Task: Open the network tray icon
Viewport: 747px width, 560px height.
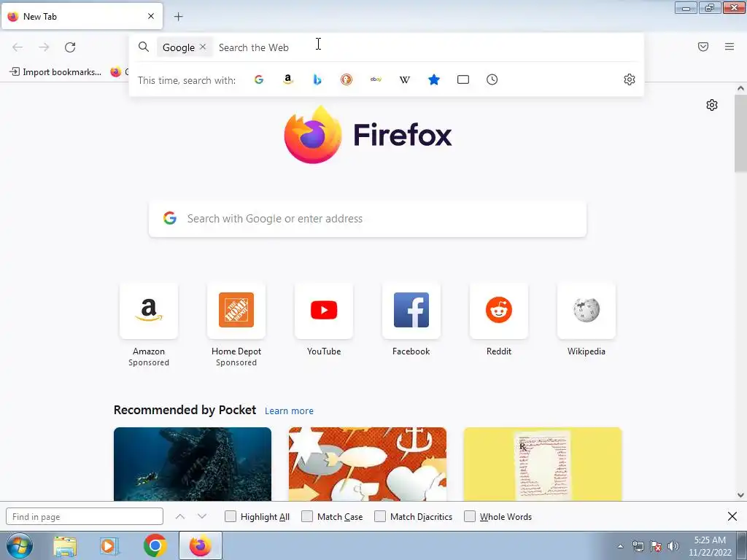Action: coord(638,546)
